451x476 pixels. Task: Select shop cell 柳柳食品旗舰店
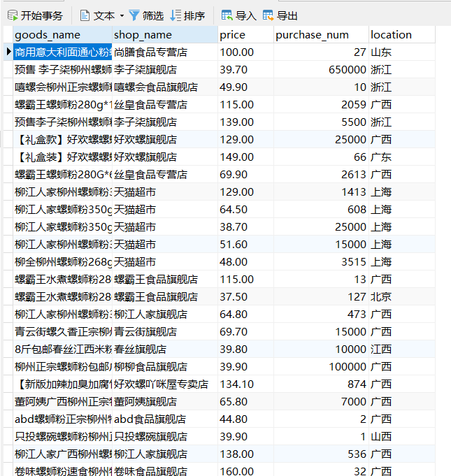(165, 366)
